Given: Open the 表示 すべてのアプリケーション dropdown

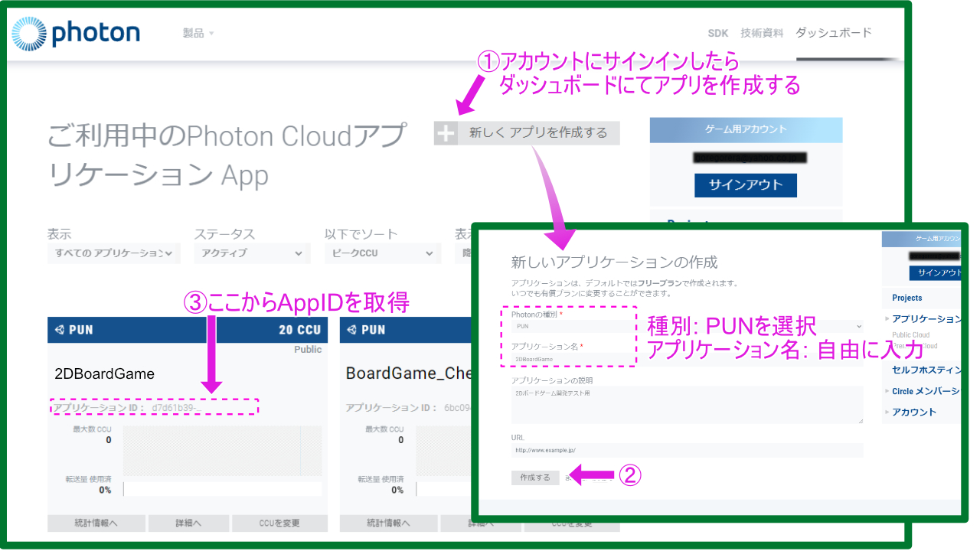Looking at the screenshot, I should [x=114, y=253].
